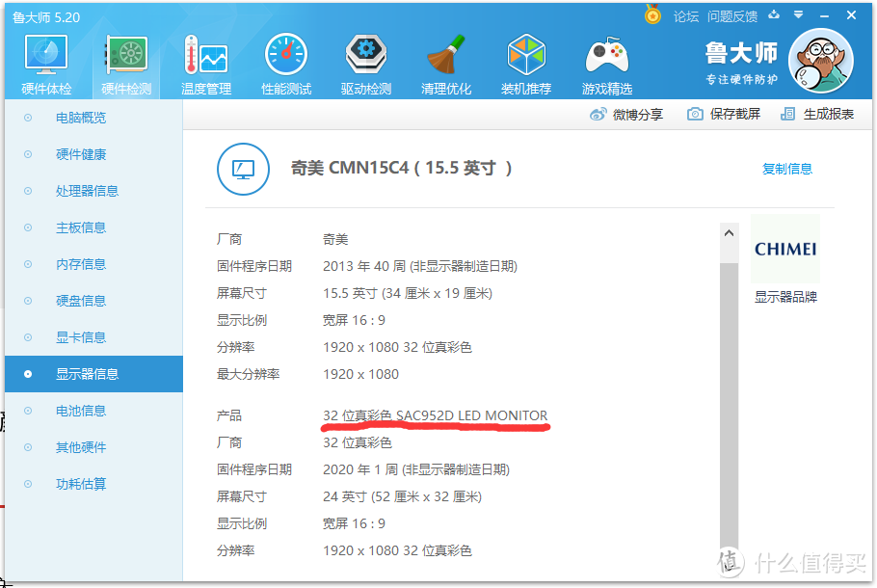
Task: Select the 硬件检测 hardware detection icon
Action: point(126,54)
